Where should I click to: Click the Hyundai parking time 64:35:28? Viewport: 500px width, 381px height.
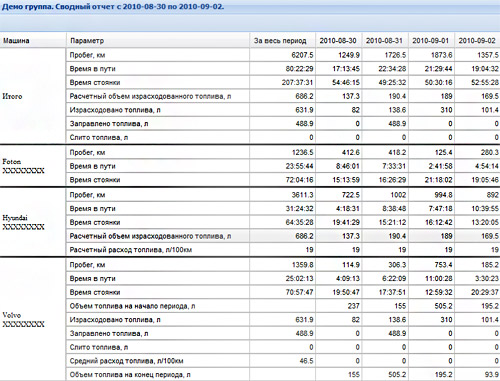coord(299,222)
